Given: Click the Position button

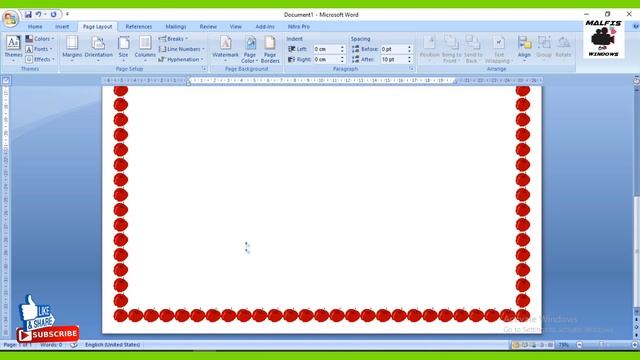Looking at the screenshot, I should [x=429, y=48].
